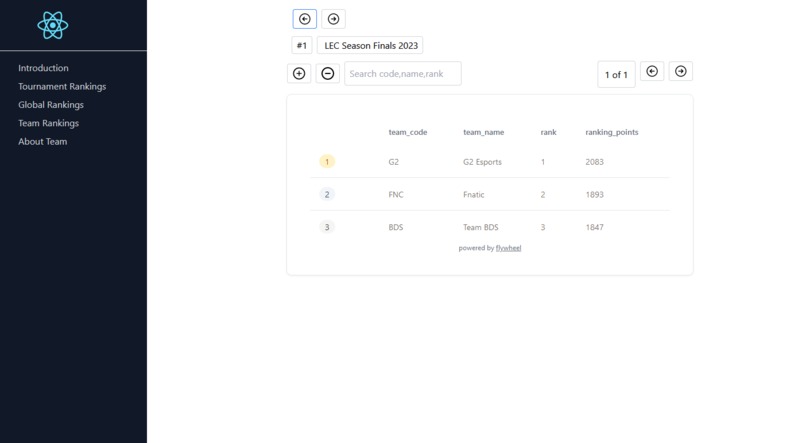
Task: Click the 1847 ranking points value
Action: click(x=594, y=227)
